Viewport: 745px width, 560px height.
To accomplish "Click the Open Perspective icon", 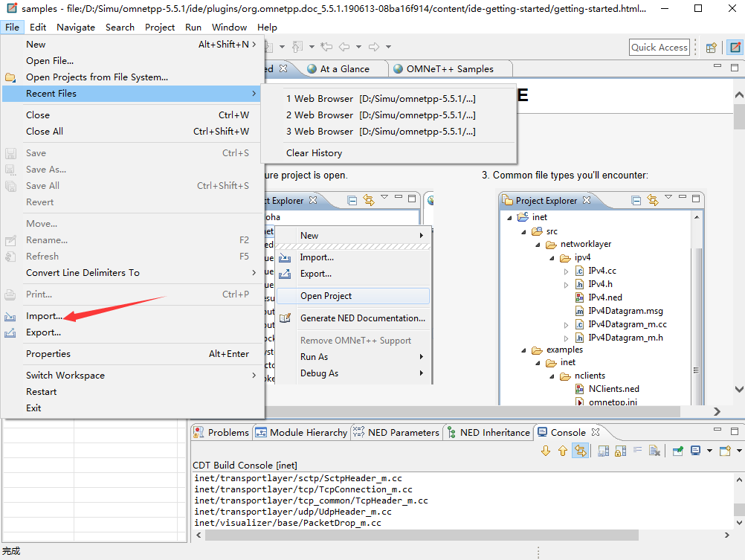I will pos(712,47).
